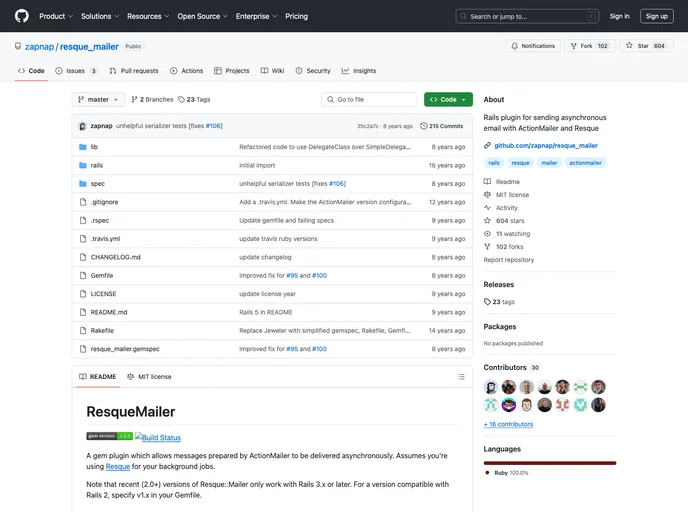This screenshot has height=512, width=688.
Task: Click the LICENSE file icon
Action: pos(82,294)
